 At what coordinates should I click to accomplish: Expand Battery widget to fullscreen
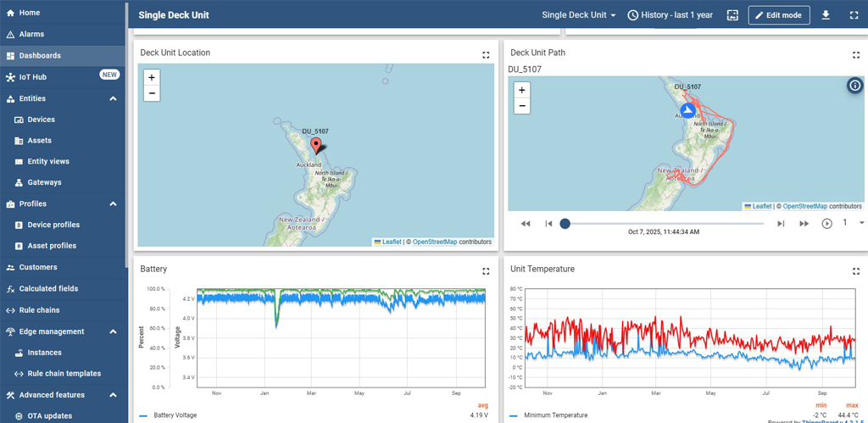(486, 271)
